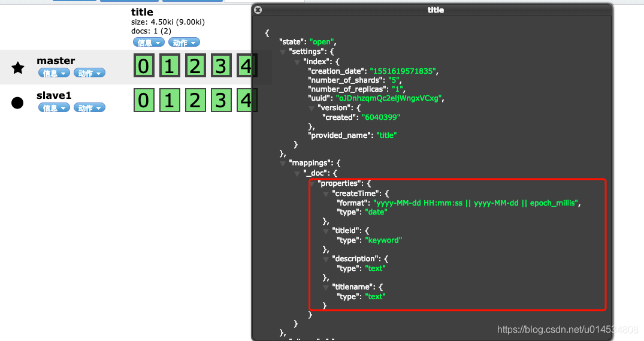The image size is (644, 341).
Task: Click the state value "open"
Action: (x=322, y=42)
